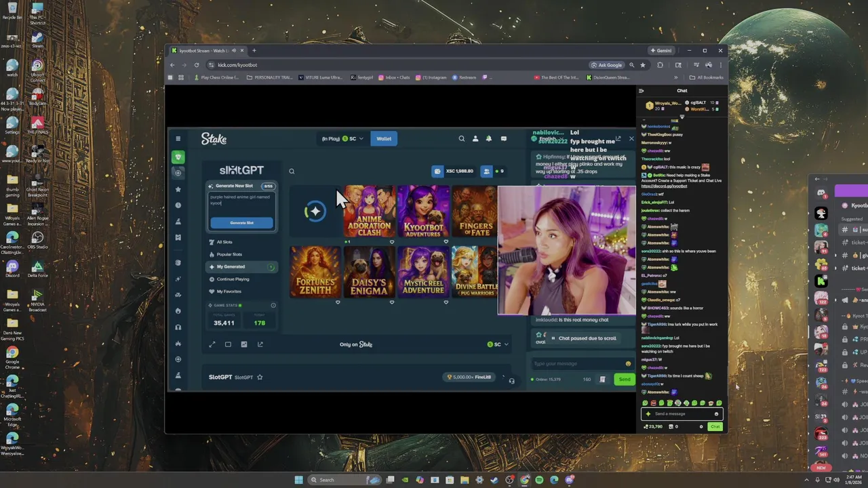The width and height of the screenshot is (868, 488).
Task: Click the Stake header search icon
Action: [x=462, y=138]
